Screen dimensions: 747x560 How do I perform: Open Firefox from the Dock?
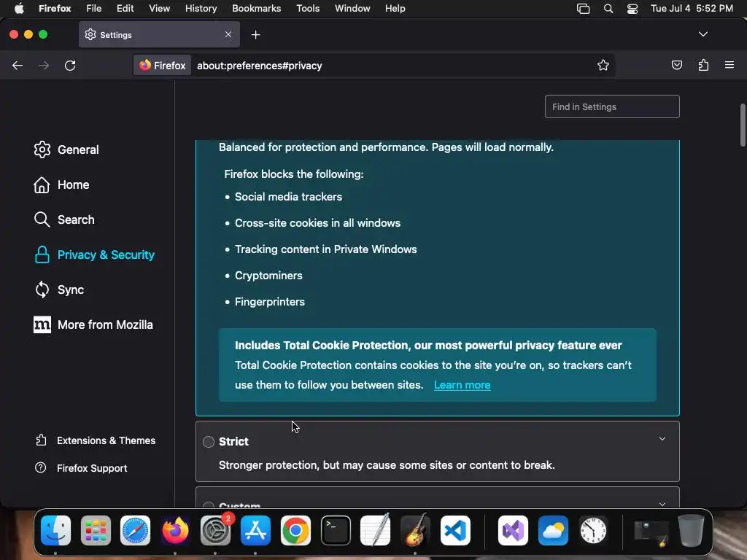(x=175, y=530)
